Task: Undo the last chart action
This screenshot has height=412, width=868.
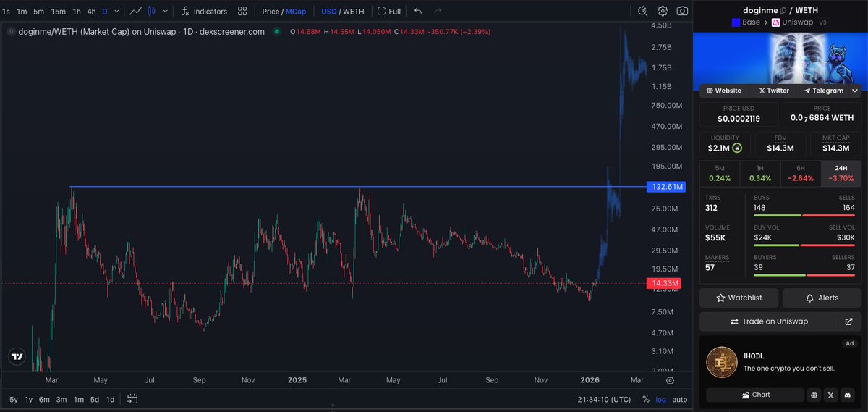Action: pos(418,11)
